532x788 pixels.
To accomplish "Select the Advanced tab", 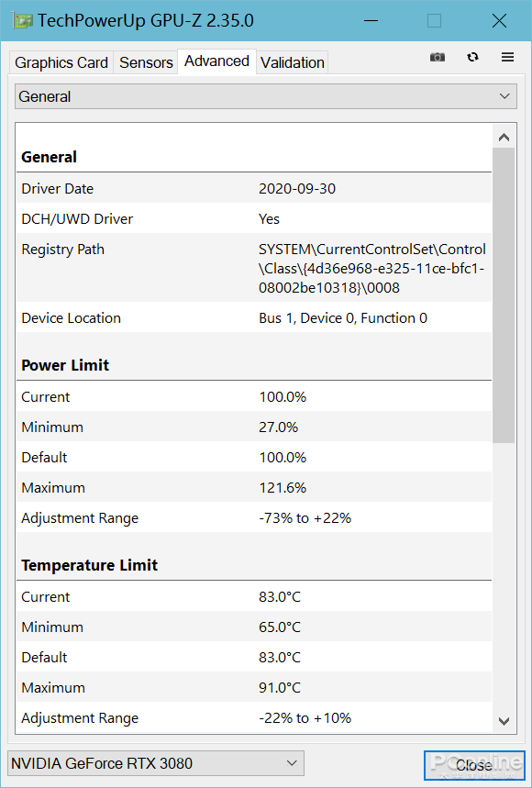I will point(217,61).
